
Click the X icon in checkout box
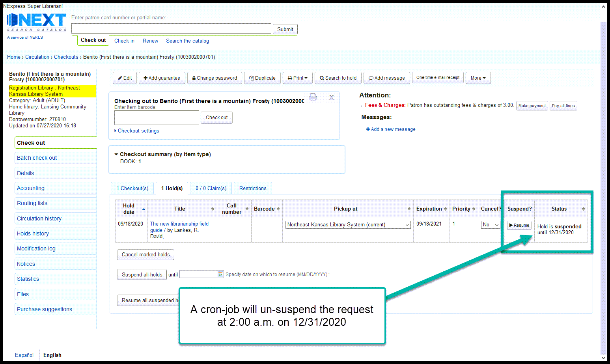pos(332,97)
